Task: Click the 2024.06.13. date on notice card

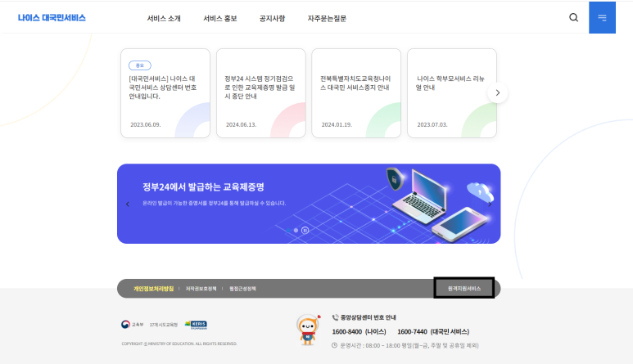Action: [241, 125]
